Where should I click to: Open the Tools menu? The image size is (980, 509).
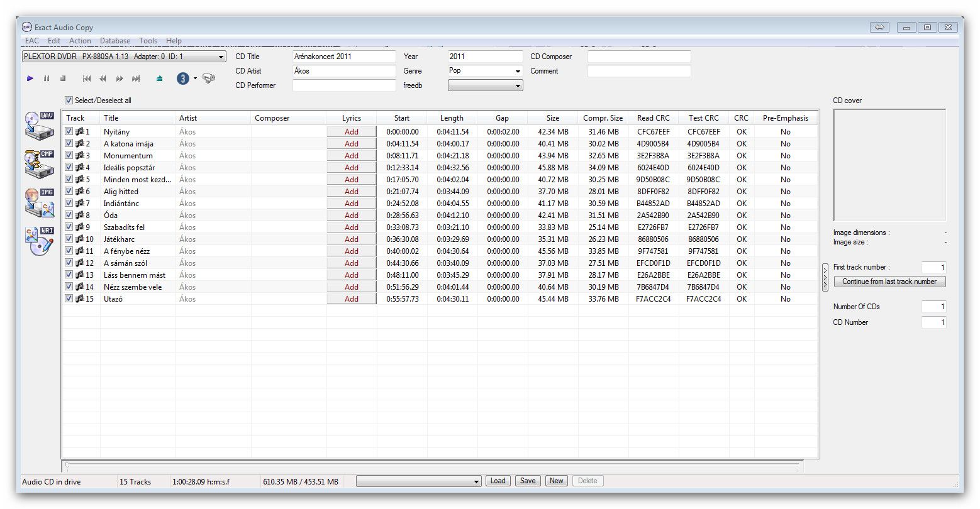148,41
